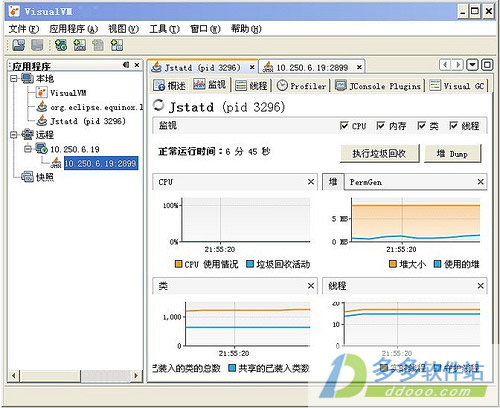
Task: Toggle the CPU checkbox
Action: pos(344,126)
